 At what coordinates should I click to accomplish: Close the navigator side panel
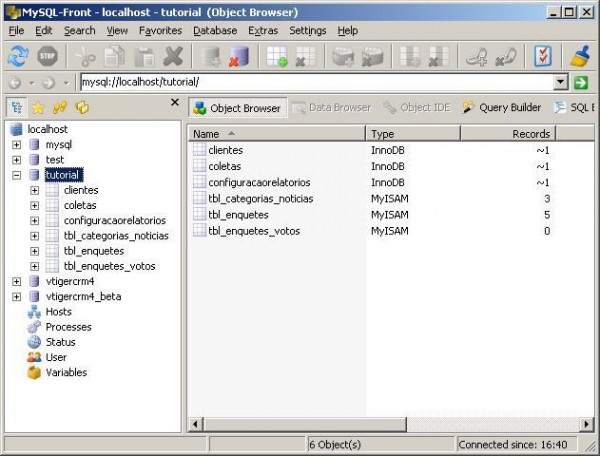tap(175, 102)
